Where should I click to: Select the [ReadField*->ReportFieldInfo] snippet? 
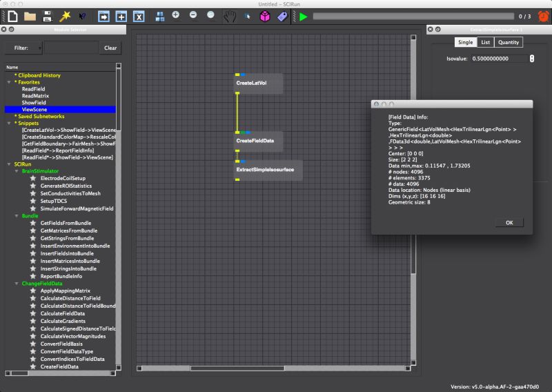click(x=58, y=150)
